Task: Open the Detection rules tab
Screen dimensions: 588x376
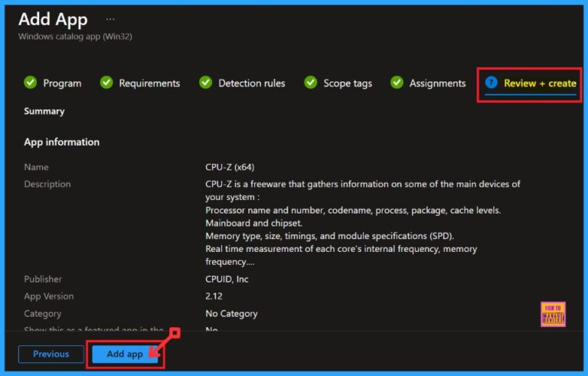Action: pos(242,83)
